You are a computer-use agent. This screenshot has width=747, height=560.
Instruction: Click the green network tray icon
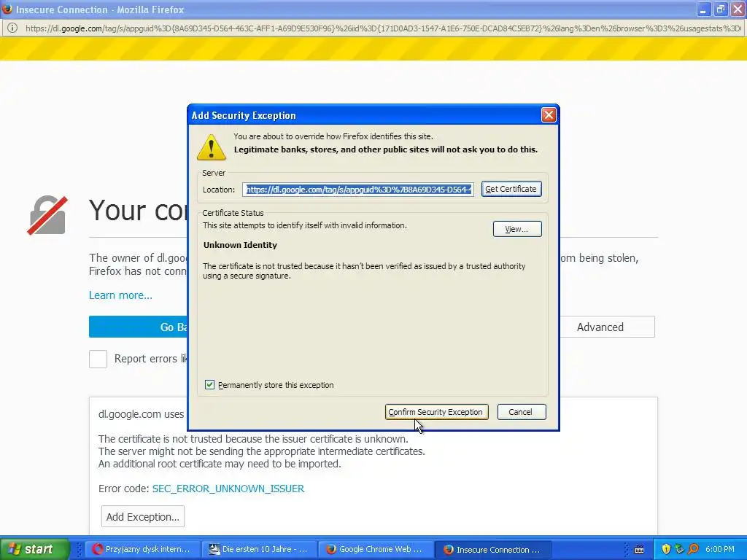[679, 549]
